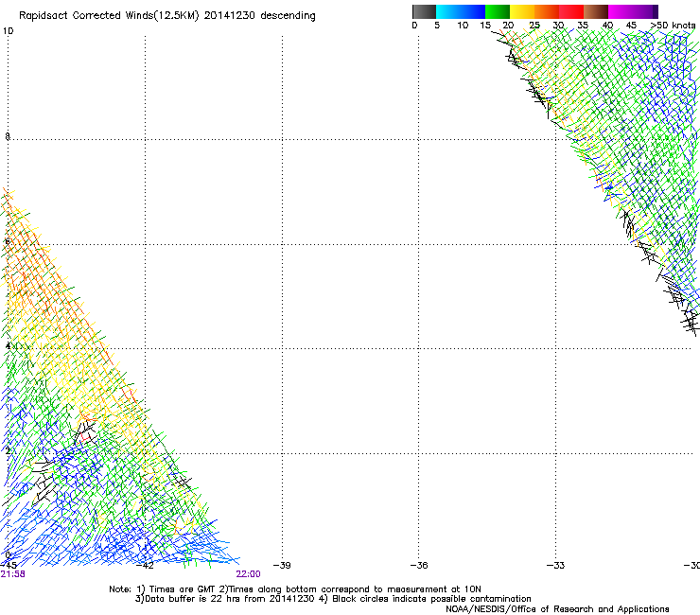Select the yellow 20-25 knots legend segment
The width and height of the screenshot is (700, 615).
coord(522,11)
